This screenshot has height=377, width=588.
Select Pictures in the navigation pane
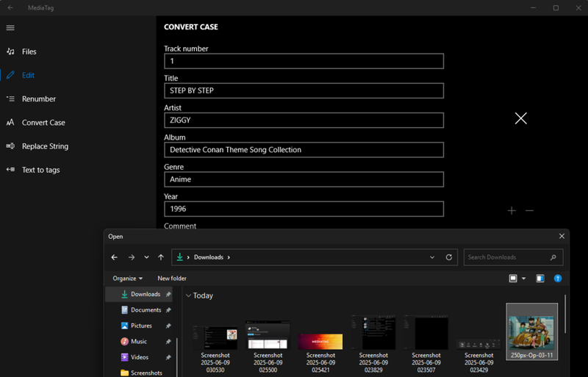[x=140, y=326]
